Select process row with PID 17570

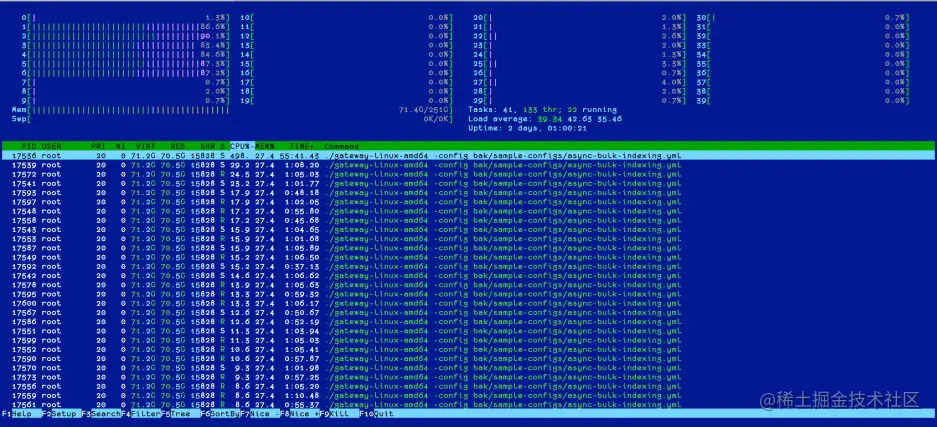pyautogui.click(x=468, y=368)
